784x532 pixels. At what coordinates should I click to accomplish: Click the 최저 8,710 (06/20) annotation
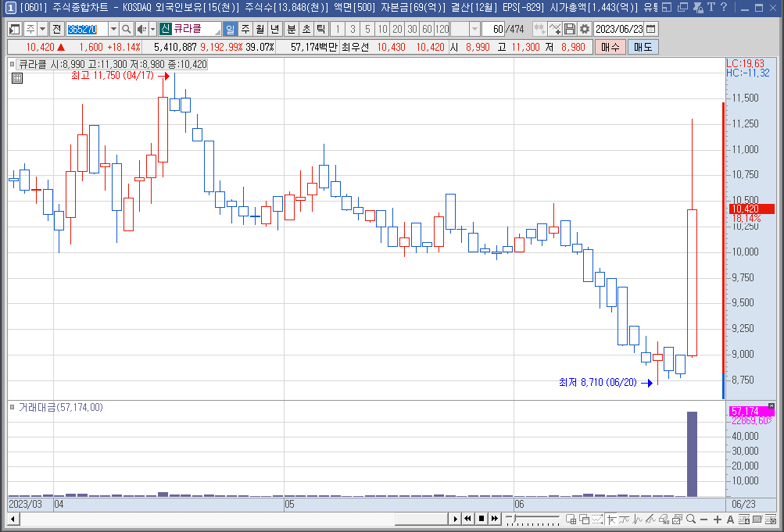598,383
